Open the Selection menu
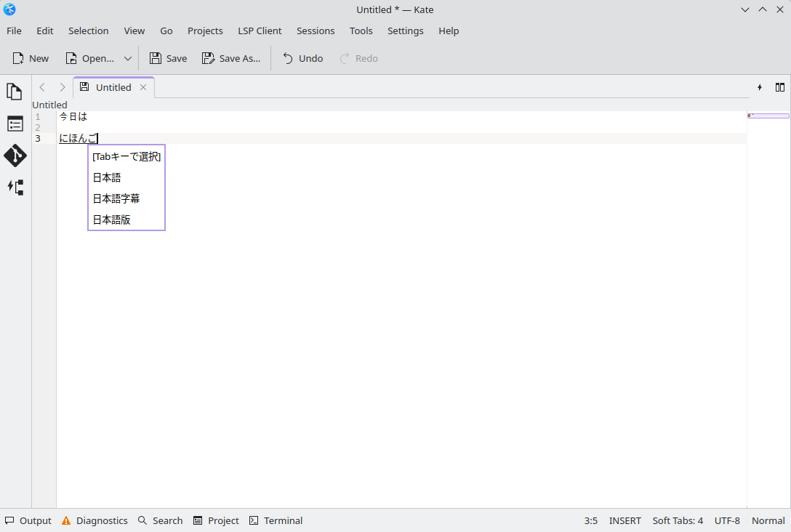 click(x=88, y=31)
